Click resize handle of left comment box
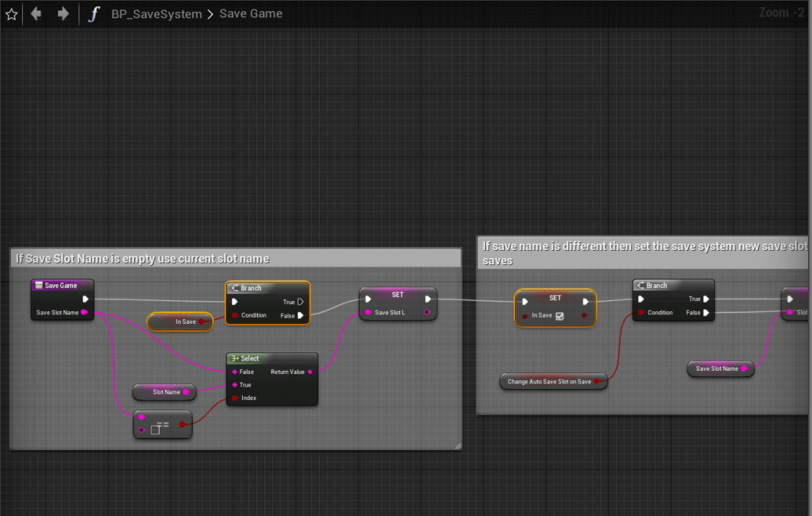812x516 pixels. click(457, 446)
